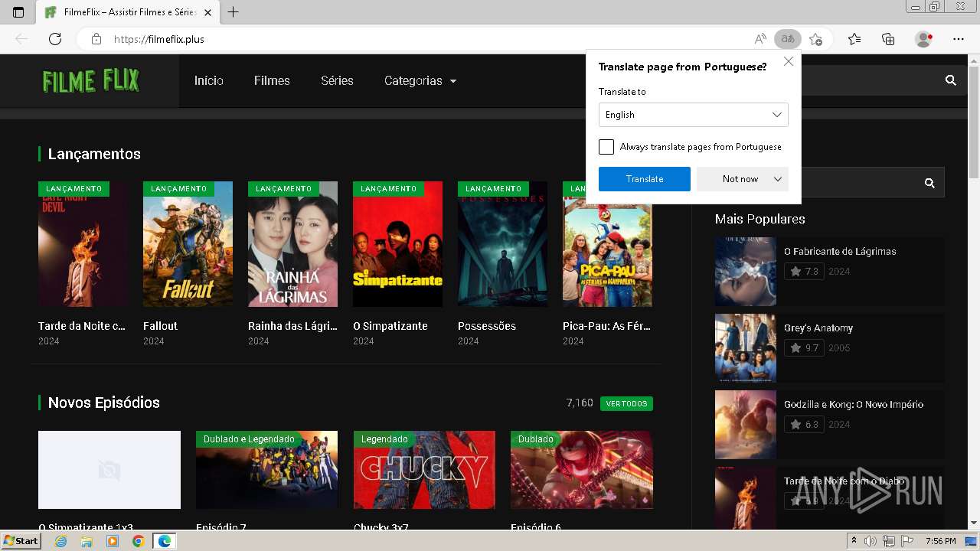This screenshot has height=551, width=980.
Task: Open Settings and more menu
Action: click(x=959, y=39)
